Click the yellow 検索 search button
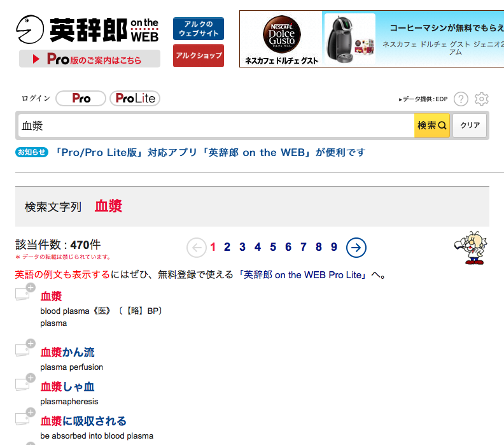 point(431,125)
